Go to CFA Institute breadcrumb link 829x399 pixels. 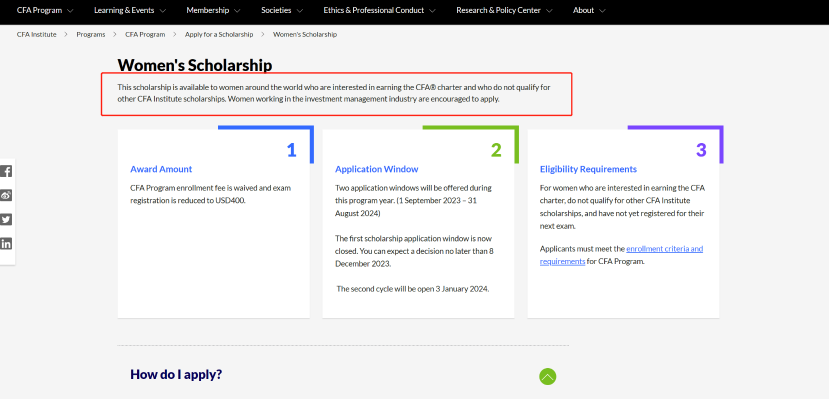36,34
